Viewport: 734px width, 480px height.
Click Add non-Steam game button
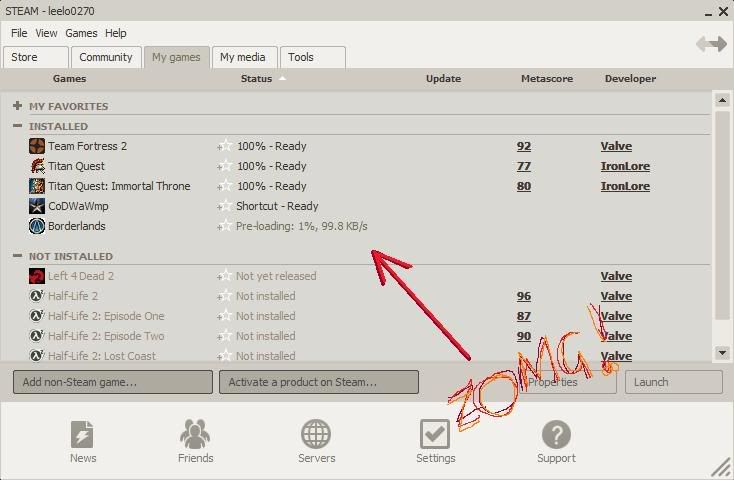(x=113, y=382)
